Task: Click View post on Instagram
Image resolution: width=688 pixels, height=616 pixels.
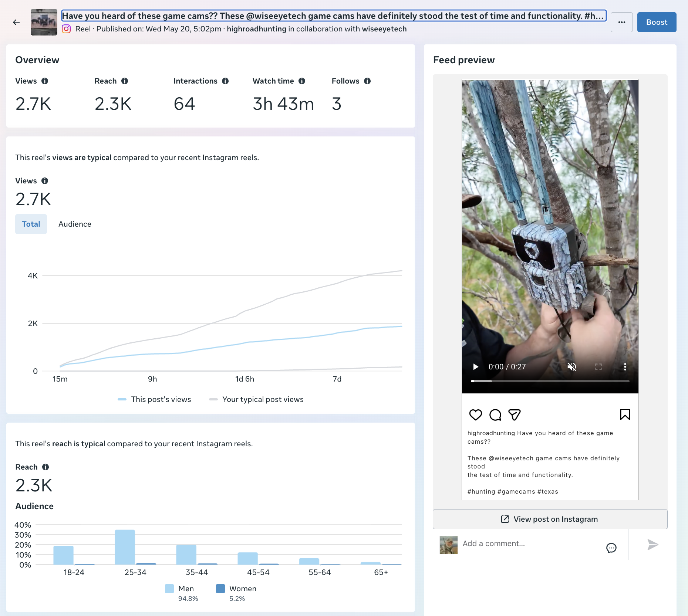Action: pos(550,519)
